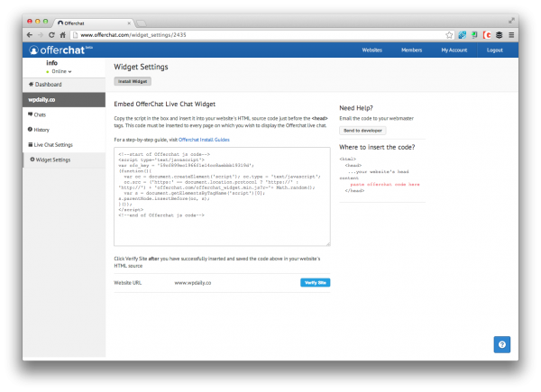Click 'paste offerchat code here' red text
541x392 pixels.
(x=385, y=185)
